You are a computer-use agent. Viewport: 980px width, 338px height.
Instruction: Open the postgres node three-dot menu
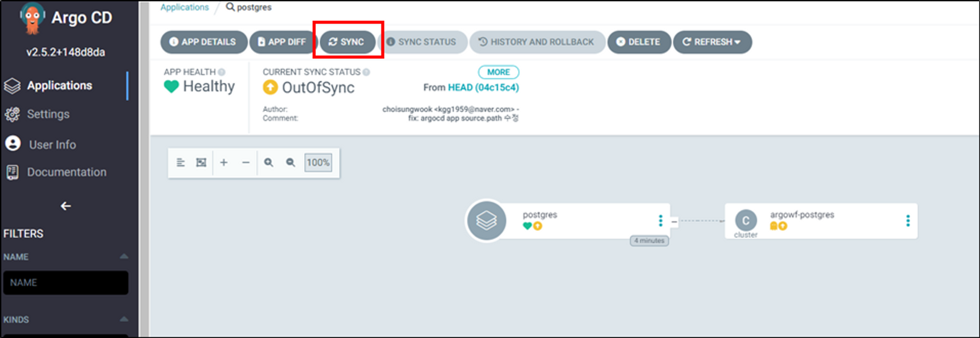tap(661, 221)
